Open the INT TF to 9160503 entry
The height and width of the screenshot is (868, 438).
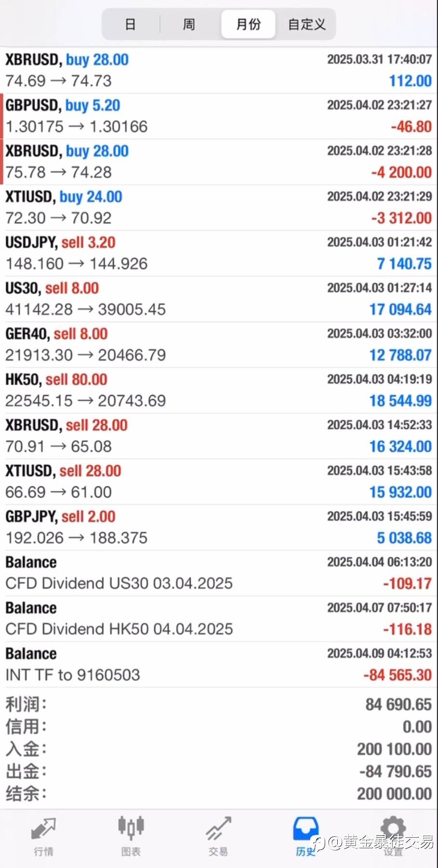(x=219, y=665)
